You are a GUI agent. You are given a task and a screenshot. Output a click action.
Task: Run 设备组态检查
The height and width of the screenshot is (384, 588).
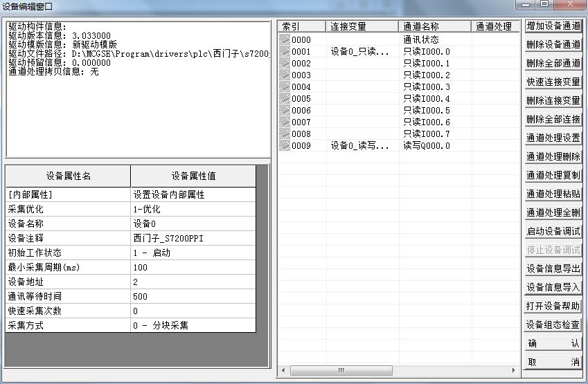(553, 324)
